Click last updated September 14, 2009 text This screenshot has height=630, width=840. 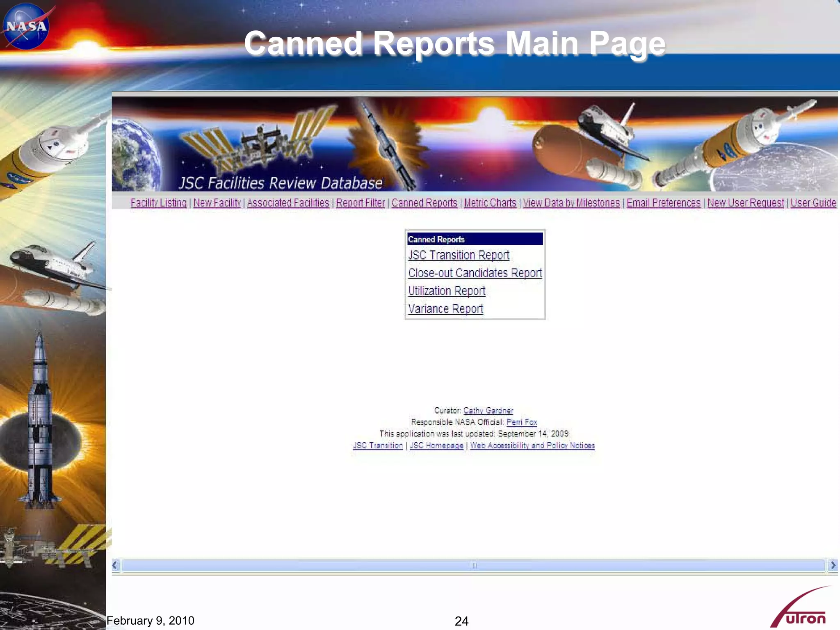[x=474, y=434]
